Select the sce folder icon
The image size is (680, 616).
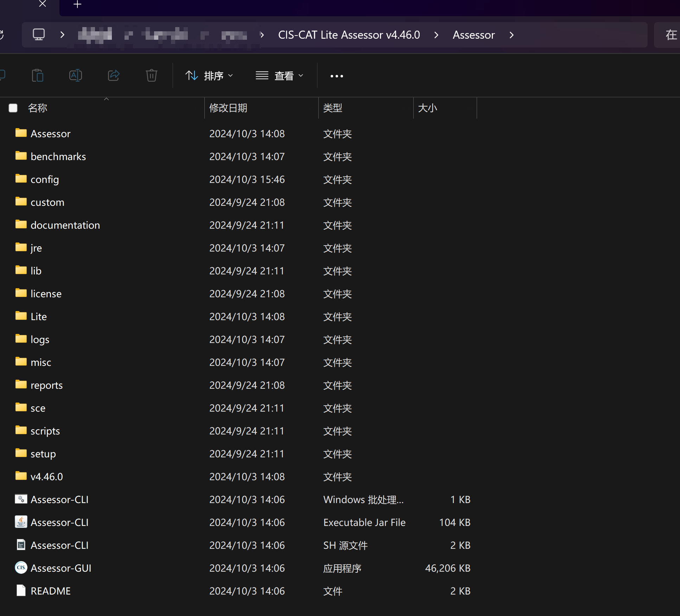pos(21,407)
